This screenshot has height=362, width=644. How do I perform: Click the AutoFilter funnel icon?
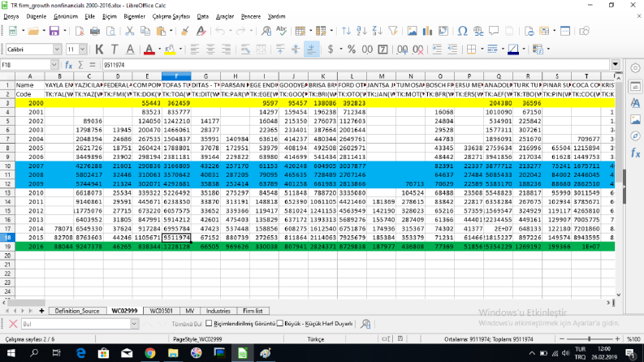[393, 31]
